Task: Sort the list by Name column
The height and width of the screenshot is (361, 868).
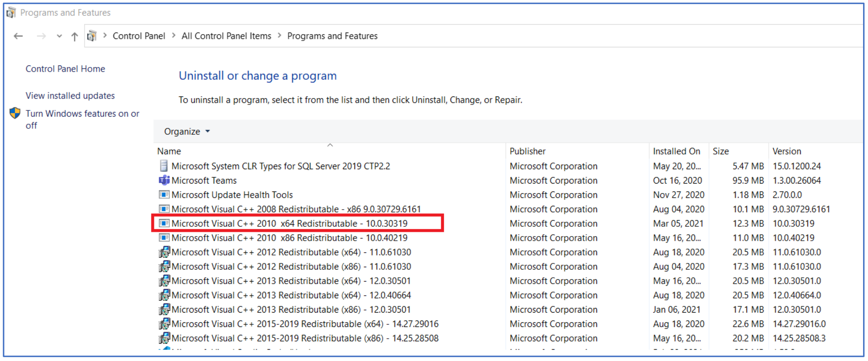Action: [169, 151]
